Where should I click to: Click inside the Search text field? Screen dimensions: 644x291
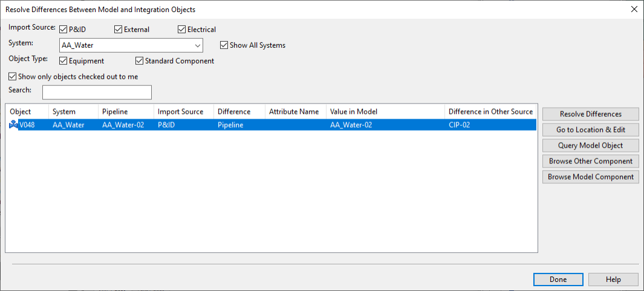[97, 92]
